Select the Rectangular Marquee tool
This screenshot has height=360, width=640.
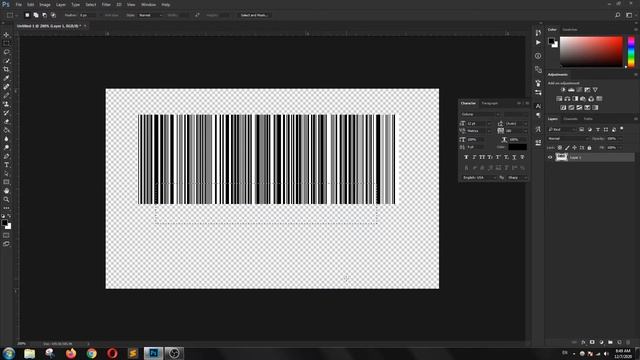click(6, 43)
